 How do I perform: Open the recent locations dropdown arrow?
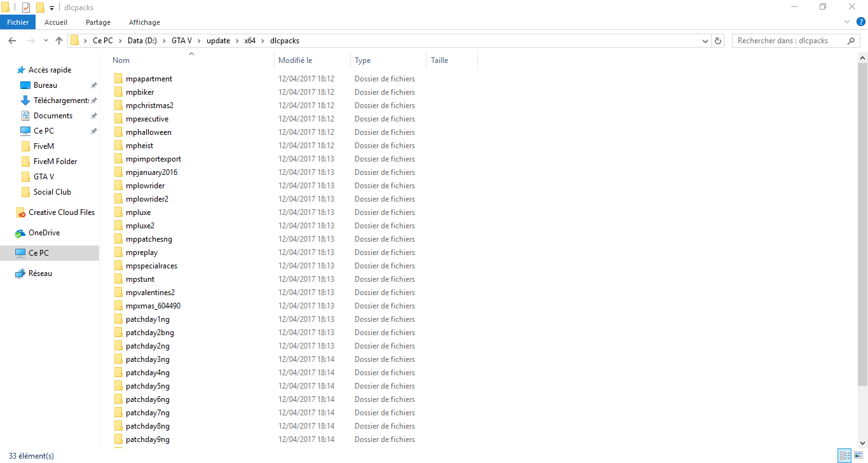point(46,41)
